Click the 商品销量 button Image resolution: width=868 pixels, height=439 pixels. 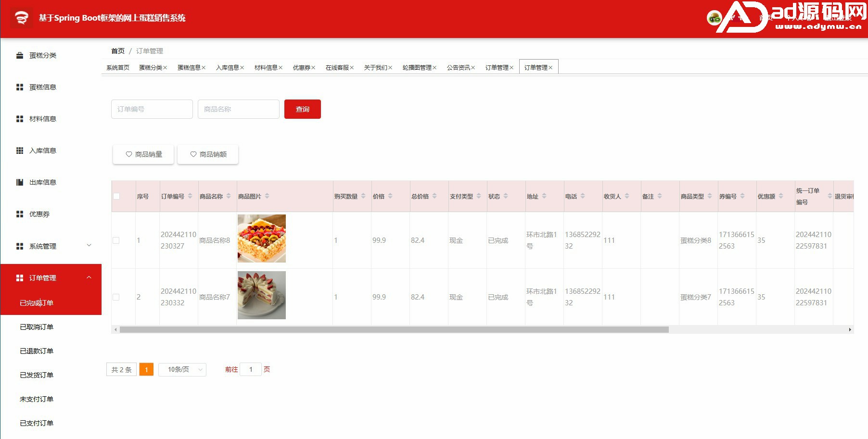143,154
